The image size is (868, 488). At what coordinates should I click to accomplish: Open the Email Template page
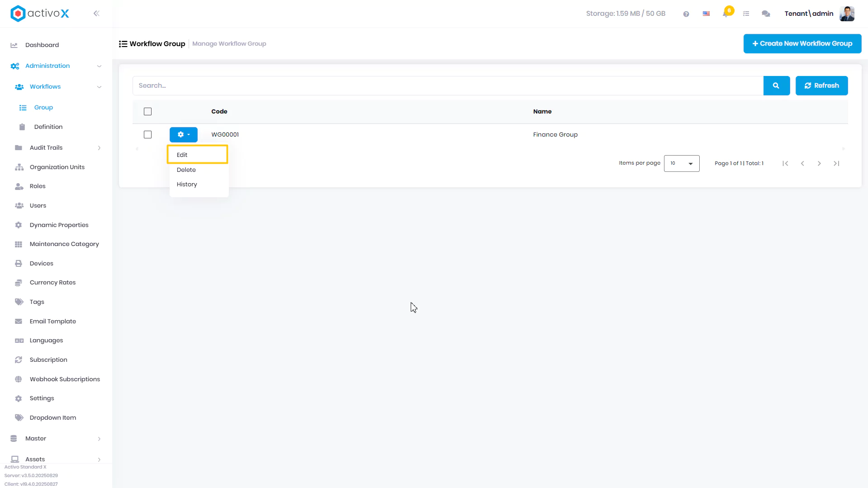click(53, 322)
